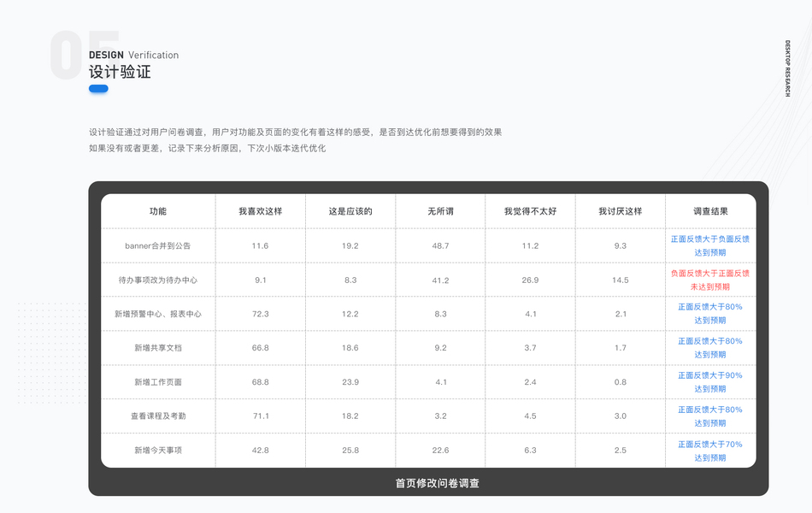This screenshot has height=513, width=812.
Task: Click 8.3 in the 新增预警中心 row
Action: pos(441,314)
